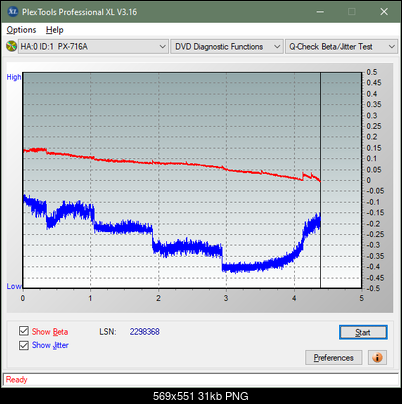Click the red Show Beta label
402x404 pixels.
click(x=50, y=332)
